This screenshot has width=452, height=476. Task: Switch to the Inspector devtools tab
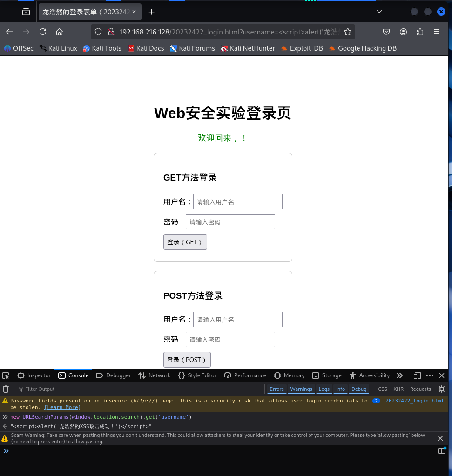coord(34,375)
